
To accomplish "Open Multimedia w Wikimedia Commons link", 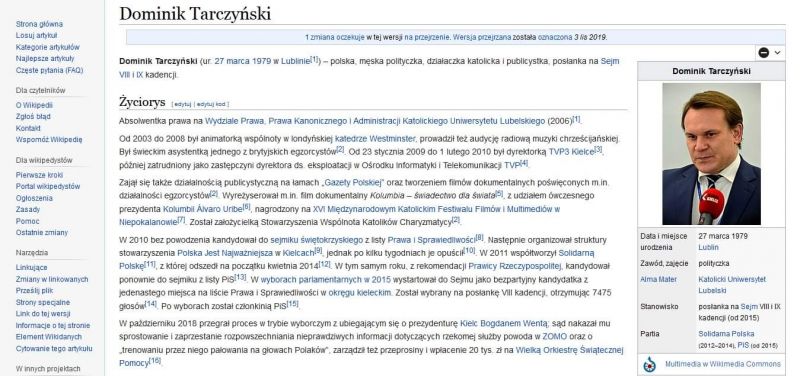I will click(722, 364).
